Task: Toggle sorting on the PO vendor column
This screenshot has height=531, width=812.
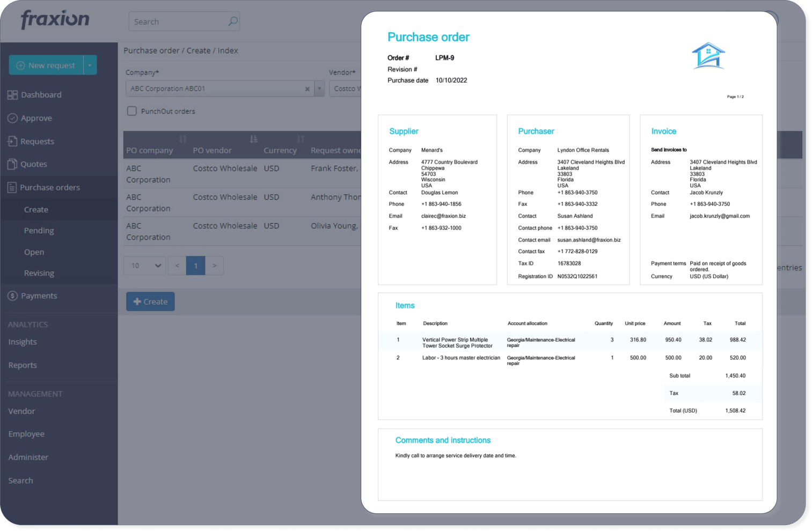Action: [253, 138]
